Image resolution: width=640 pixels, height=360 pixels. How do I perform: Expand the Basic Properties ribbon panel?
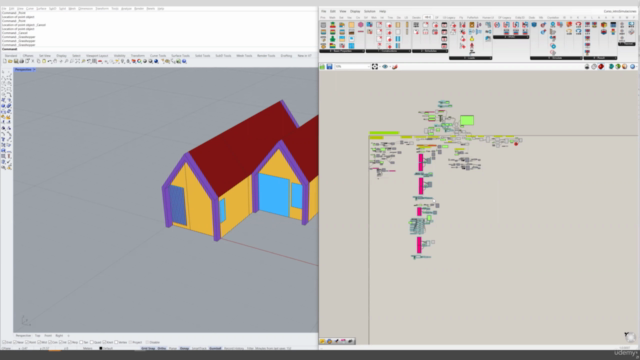tap(342, 51)
